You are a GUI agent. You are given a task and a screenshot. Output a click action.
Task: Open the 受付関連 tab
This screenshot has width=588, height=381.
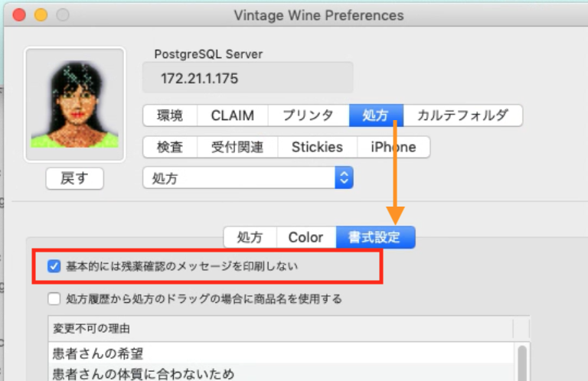(237, 147)
